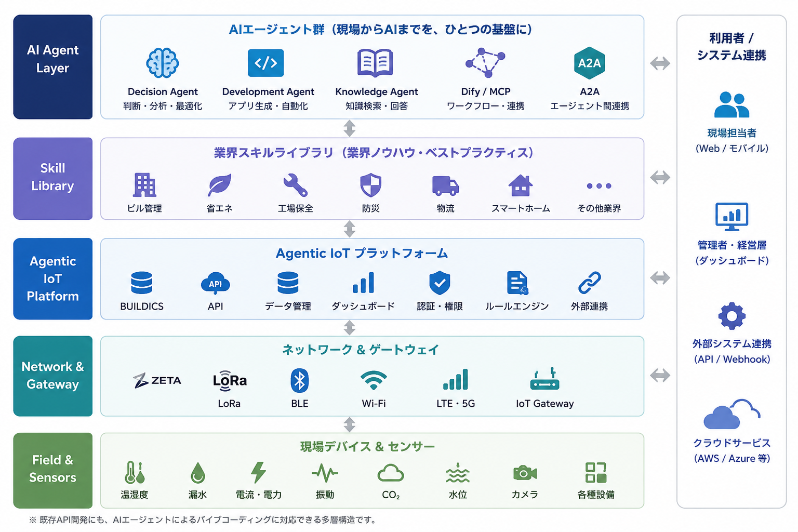798x532 pixels.
Task: Select the Network & Gateway block
Action: point(53,376)
